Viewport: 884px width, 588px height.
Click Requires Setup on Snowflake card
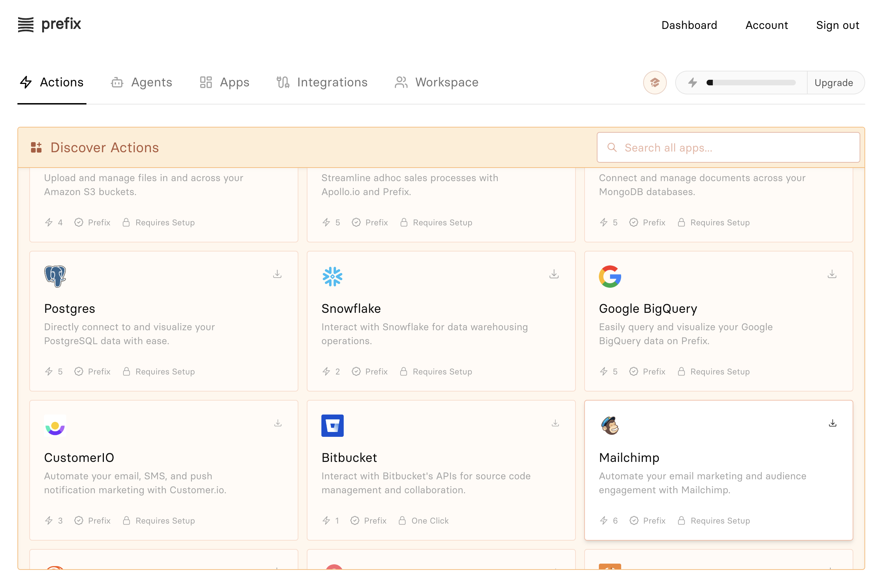pyautogui.click(x=442, y=372)
